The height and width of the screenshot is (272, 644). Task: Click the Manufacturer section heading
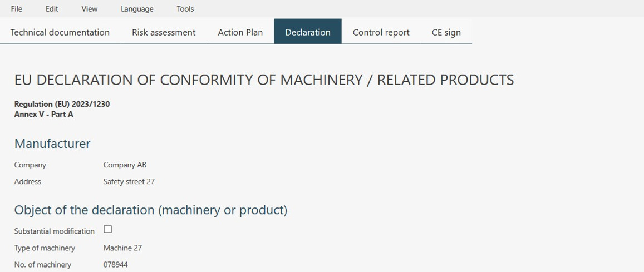point(52,144)
